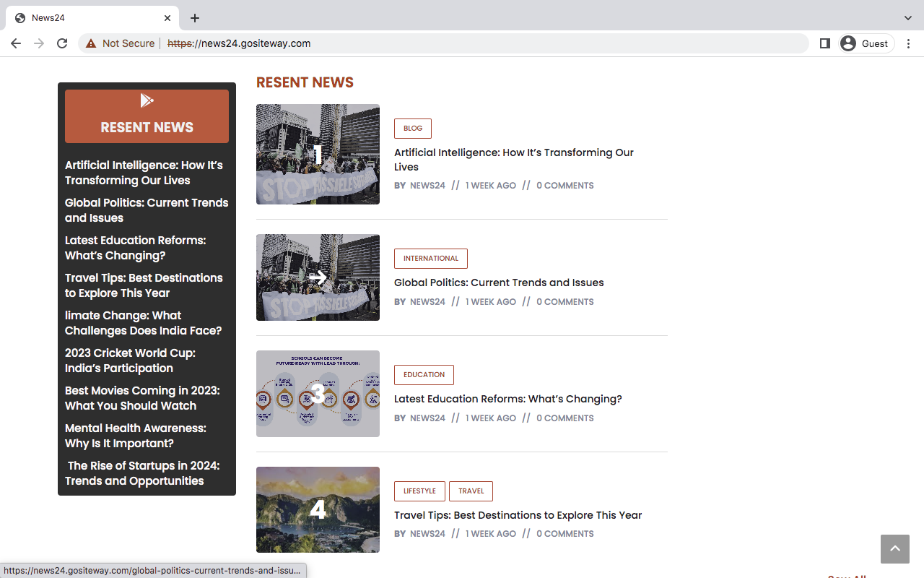Click 0 COMMENTS under Travel Tips article
This screenshot has width=924, height=578.
565,534
